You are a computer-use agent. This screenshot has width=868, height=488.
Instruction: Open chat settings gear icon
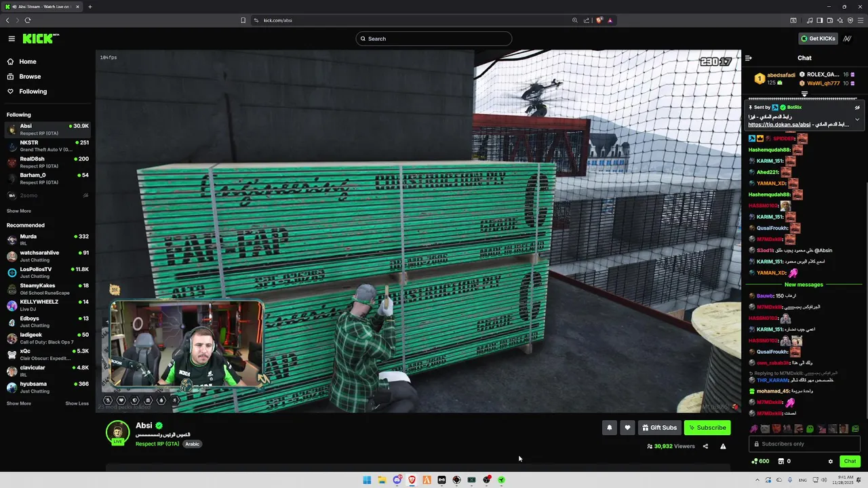click(831, 462)
